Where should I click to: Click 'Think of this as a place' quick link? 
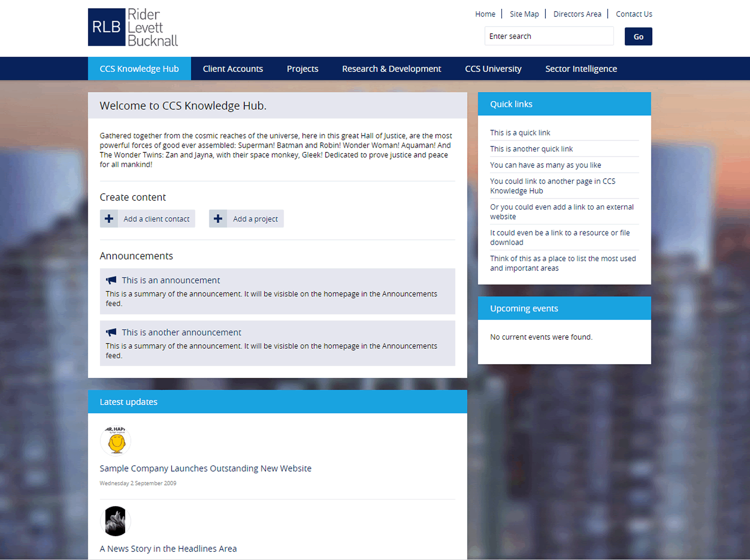click(563, 263)
